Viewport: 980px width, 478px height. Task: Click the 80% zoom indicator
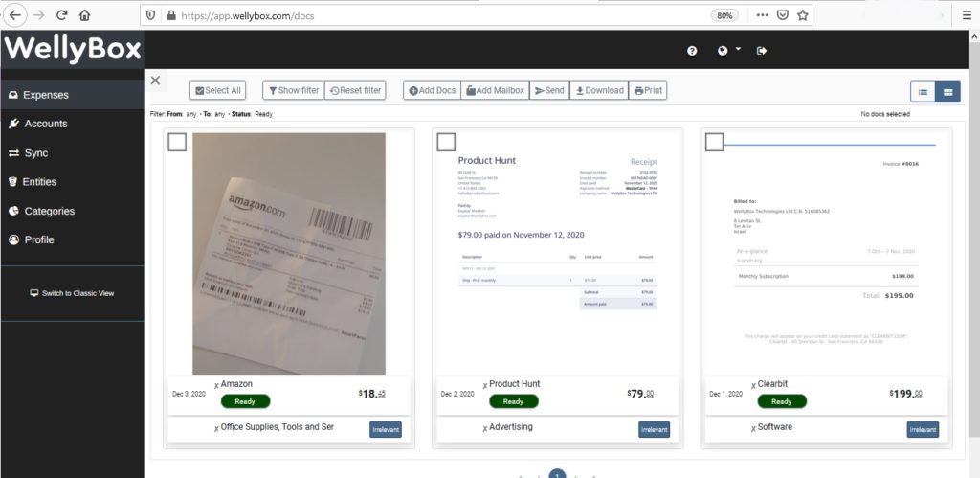tap(724, 15)
